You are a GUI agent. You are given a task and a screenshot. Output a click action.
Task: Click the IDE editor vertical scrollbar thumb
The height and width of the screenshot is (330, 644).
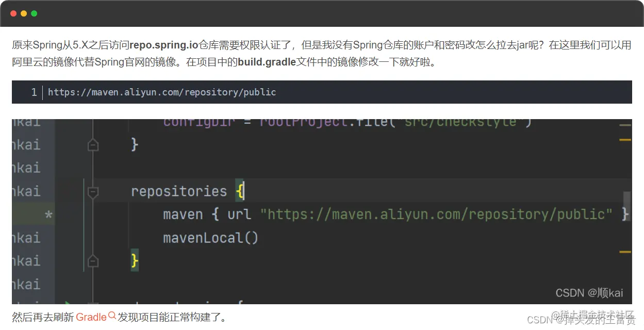(626, 207)
